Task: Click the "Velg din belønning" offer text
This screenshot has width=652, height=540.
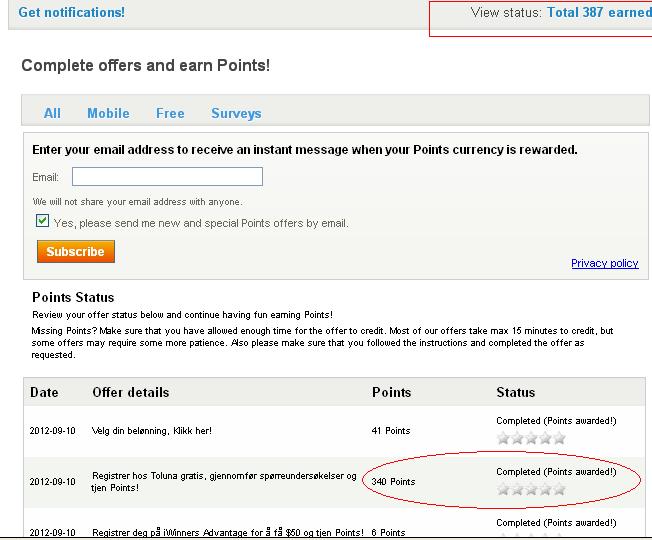Action: (x=151, y=431)
